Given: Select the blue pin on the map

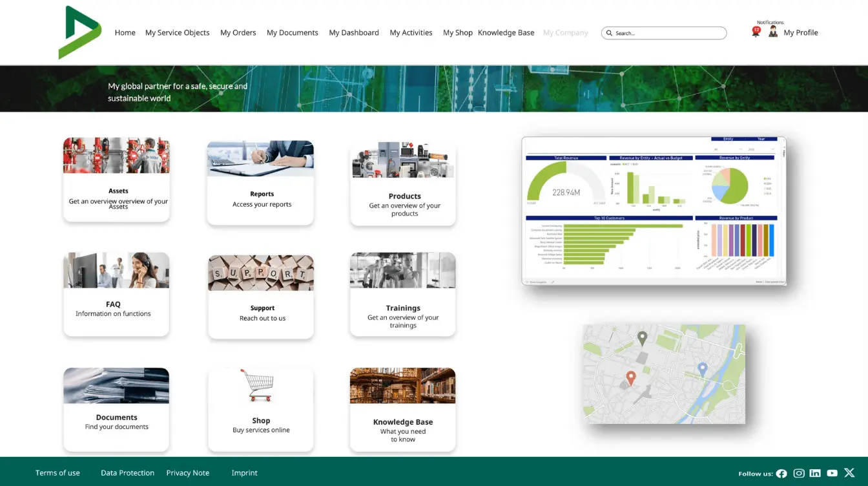Looking at the screenshot, I should click(702, 366).
